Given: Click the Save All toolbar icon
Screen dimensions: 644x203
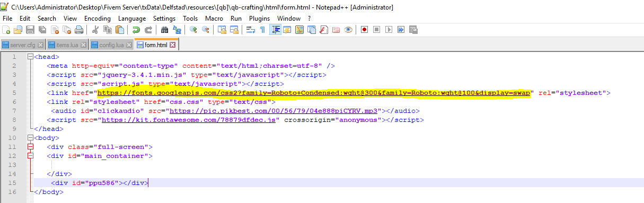Looking at the screenshot, I should pyautogui.click(x=42, y=29).
